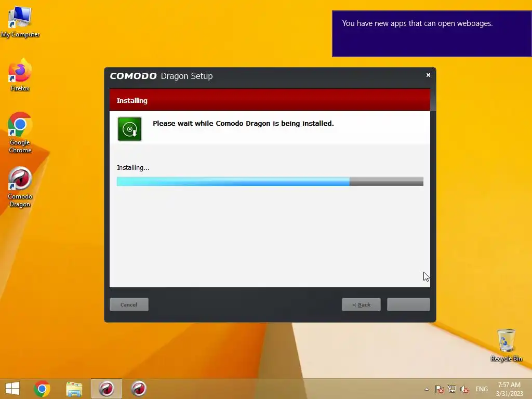
Task: Click the COMODO Dragon Setup title
Action: (161, 76)
